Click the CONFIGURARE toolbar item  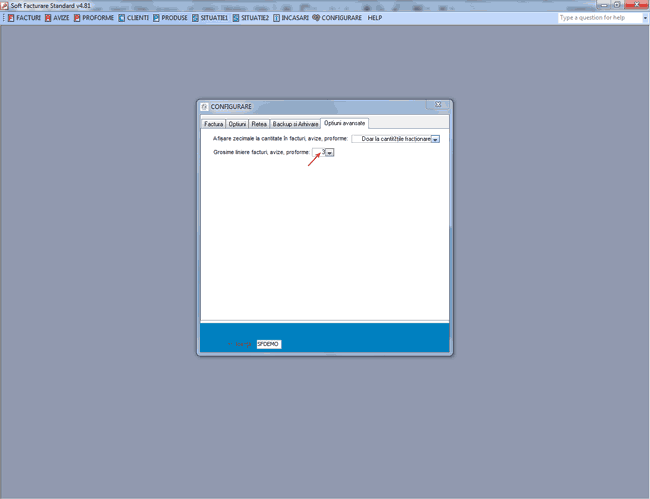tap(338, 18)
